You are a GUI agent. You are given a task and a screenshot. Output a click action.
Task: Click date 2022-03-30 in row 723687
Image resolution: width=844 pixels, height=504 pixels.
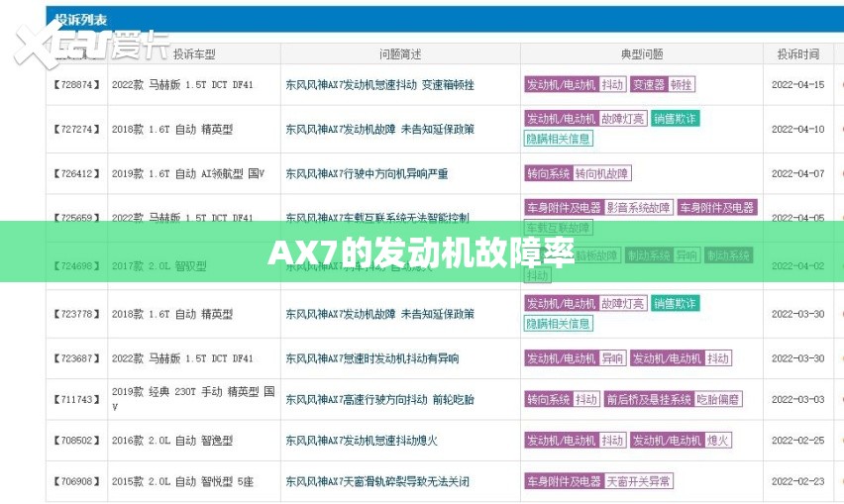pos(797,358)
